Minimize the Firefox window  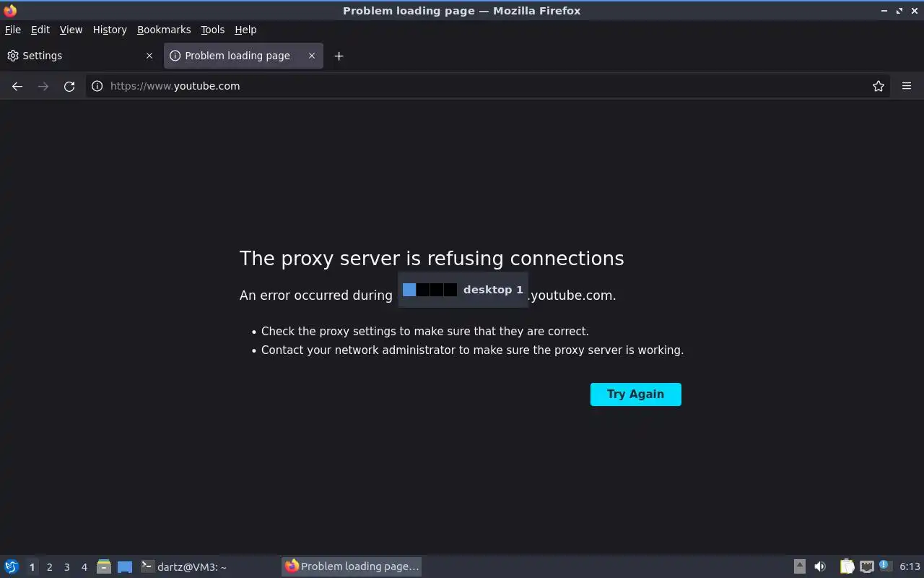point(884,11)
